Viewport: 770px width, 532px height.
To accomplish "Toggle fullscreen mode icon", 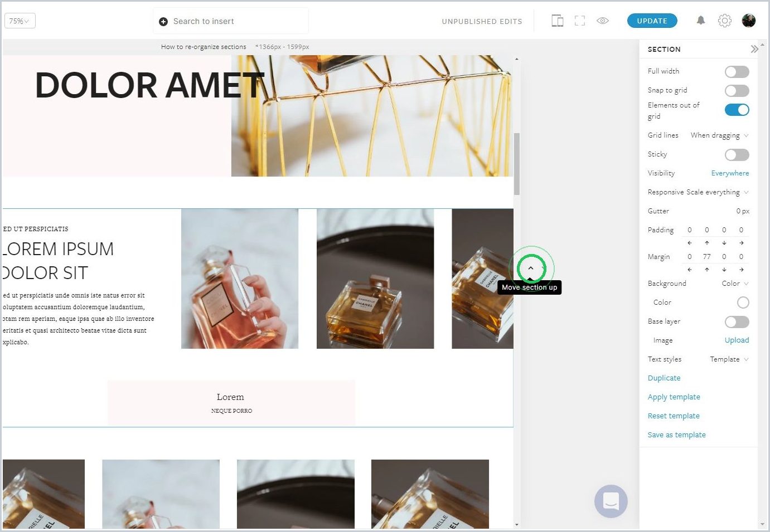I will (580, 21).
